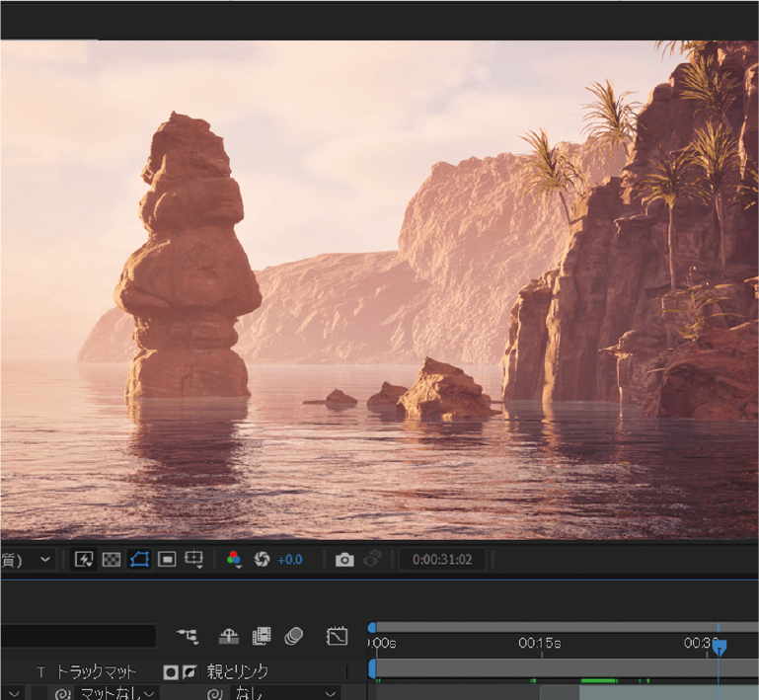This screenshot has height=700, width=759.
Task: Click the 親とリンク column header
Action: (x=240, y=671)
